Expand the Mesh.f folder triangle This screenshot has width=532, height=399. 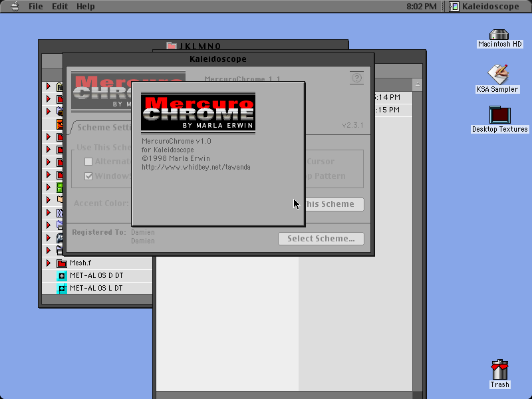[49, 263]
